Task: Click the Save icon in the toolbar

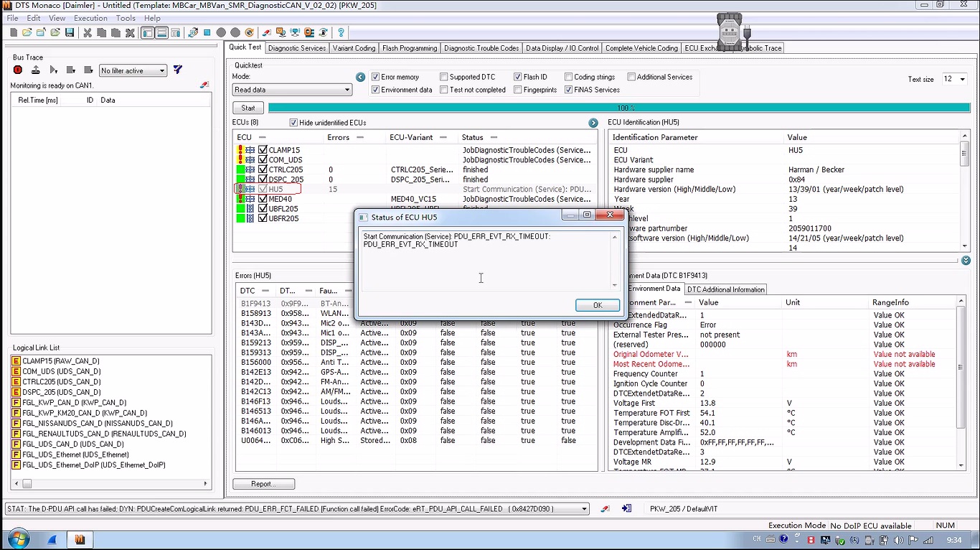Action: coord(70,33)
